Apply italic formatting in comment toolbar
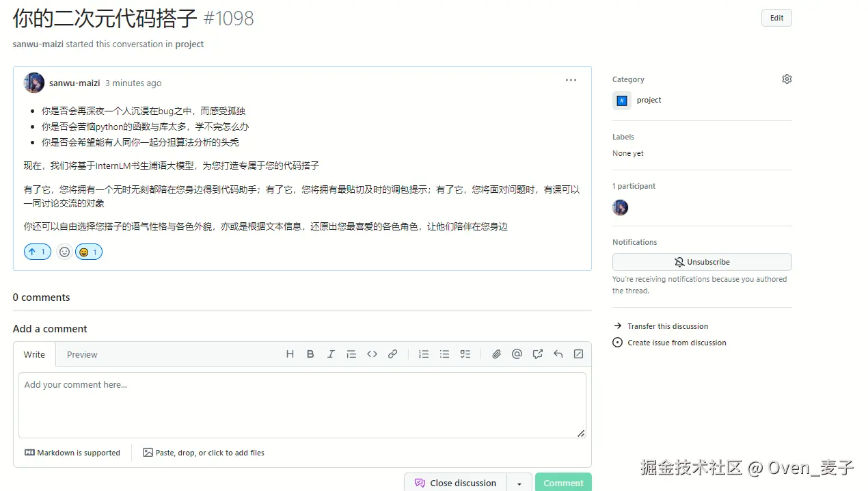Image resolution: width=868 pixels, height=491 pixels. [331, 354]
